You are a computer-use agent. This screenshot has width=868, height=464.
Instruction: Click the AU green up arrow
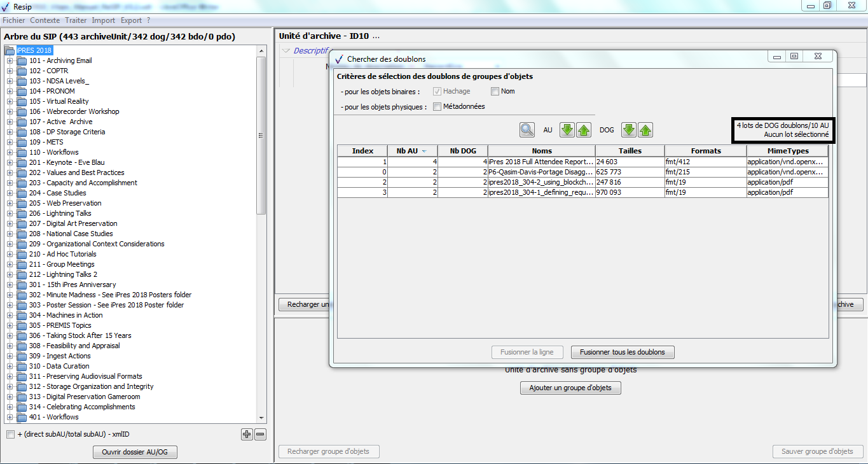(584, 130)
